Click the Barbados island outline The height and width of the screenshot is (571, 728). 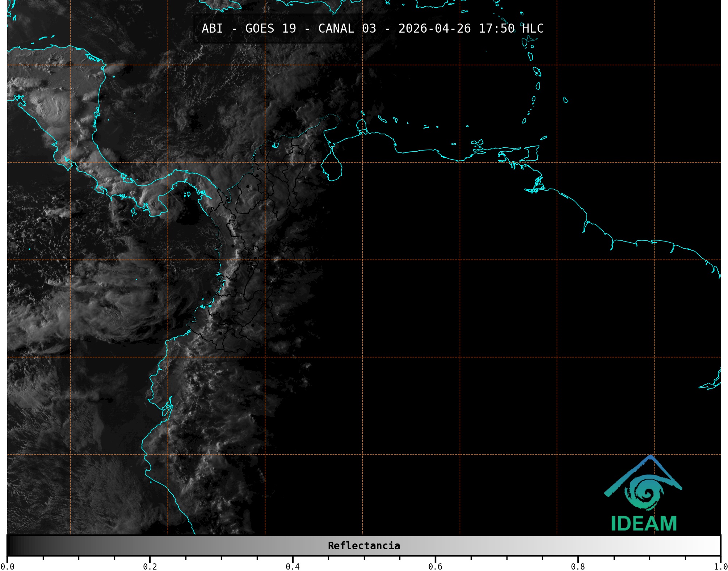click(x=565, y=100)
